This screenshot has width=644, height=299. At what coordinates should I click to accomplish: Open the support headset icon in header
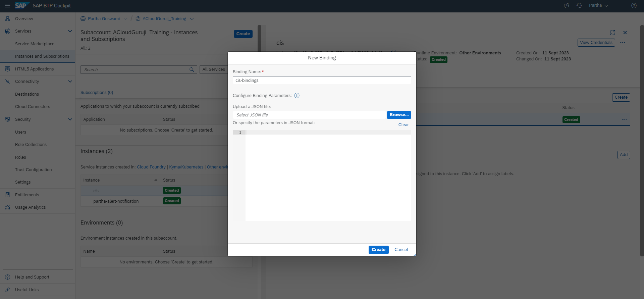click(579, 6)
